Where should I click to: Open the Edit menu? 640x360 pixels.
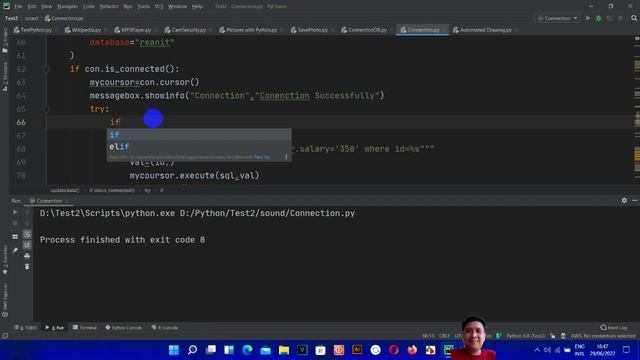[x=32, y=7]
